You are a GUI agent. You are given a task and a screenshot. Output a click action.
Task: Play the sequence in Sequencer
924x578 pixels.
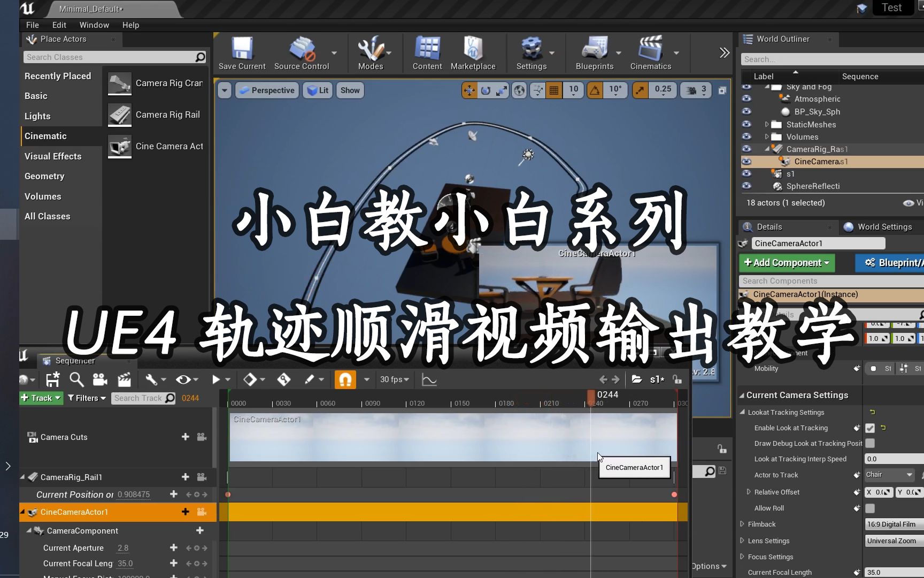pyautogui.click(x=216, y=379)
